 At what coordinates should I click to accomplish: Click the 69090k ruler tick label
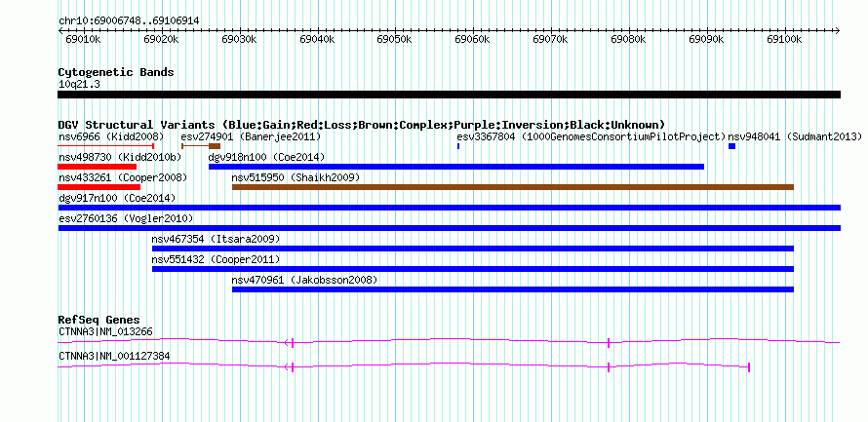[706, 40]
